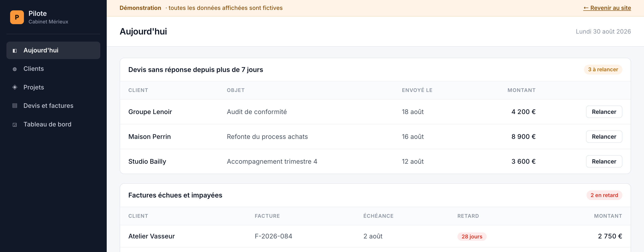Follow the Revenir au site link
Image resolution: width=644 pixels, height=252 pixels.
pyautogui.click(x=607, y=8)
